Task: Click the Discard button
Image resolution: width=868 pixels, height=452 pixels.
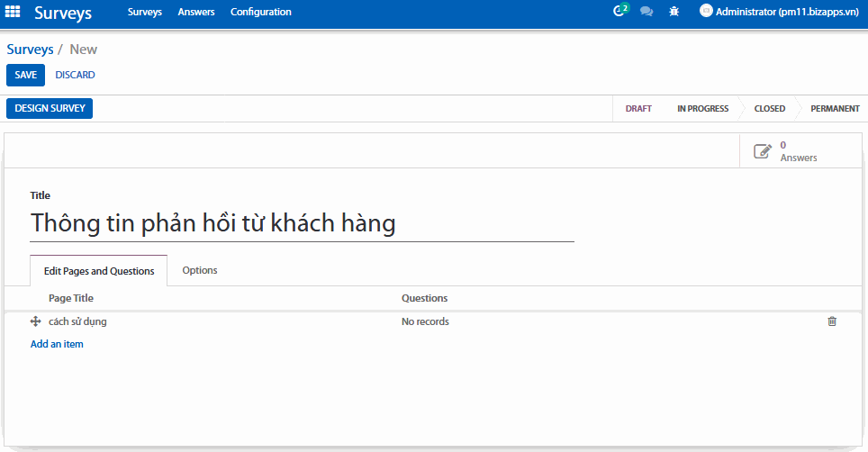Action: coord(75,75)
